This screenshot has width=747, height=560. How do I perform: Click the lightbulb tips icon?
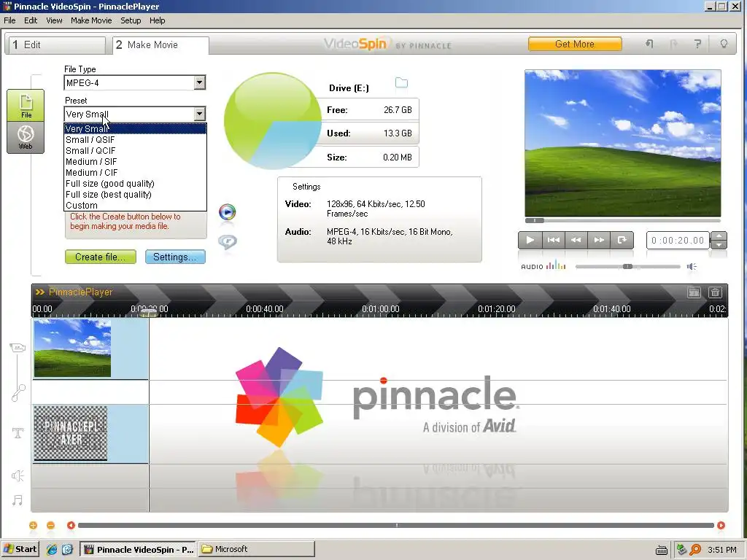(x=724, y=44)
